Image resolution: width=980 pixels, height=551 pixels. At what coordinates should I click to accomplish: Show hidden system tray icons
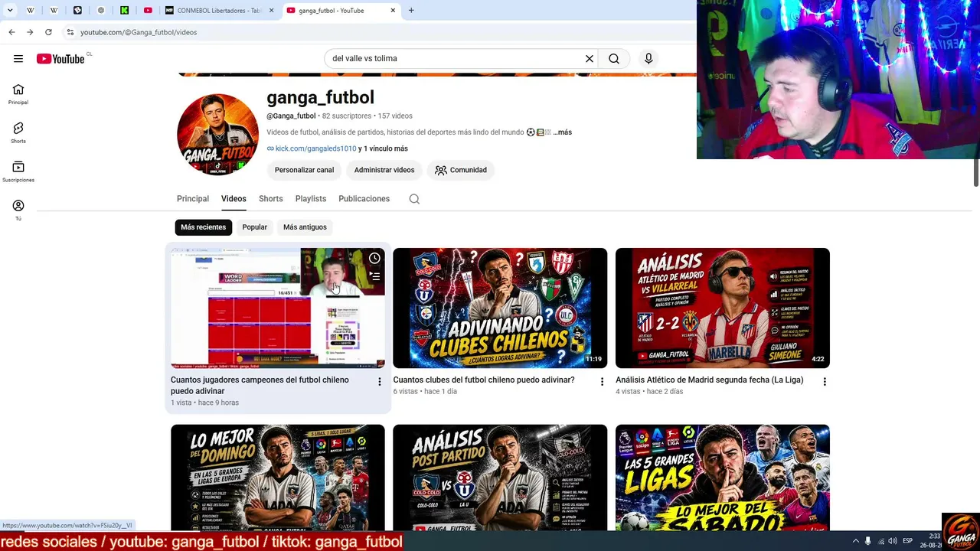855,541
